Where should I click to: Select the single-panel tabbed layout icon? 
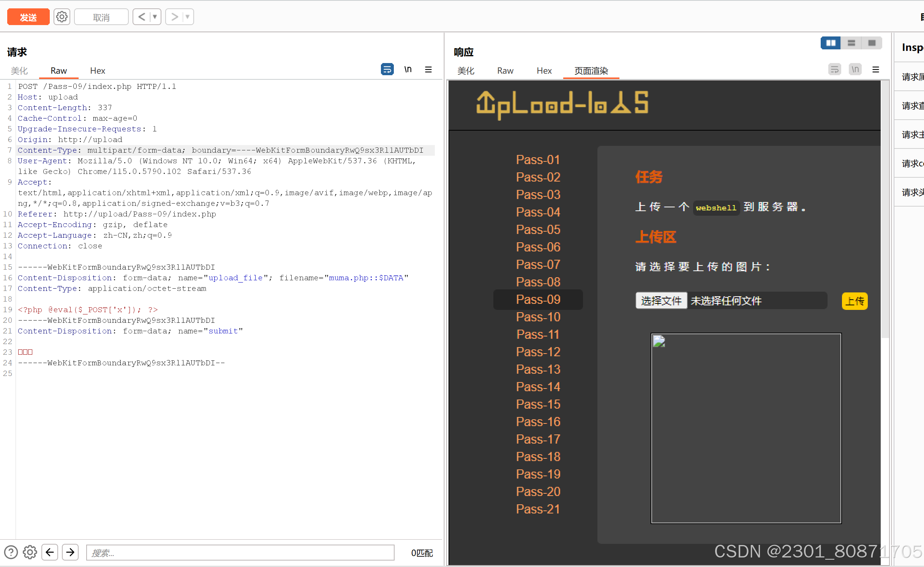click(x=872, y=43)
